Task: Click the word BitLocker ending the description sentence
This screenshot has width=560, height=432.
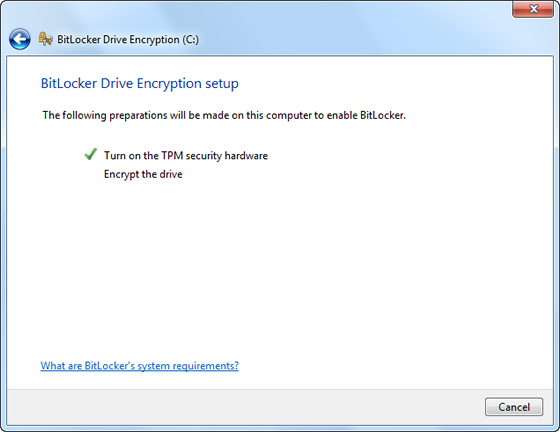Action: (382, 116)
